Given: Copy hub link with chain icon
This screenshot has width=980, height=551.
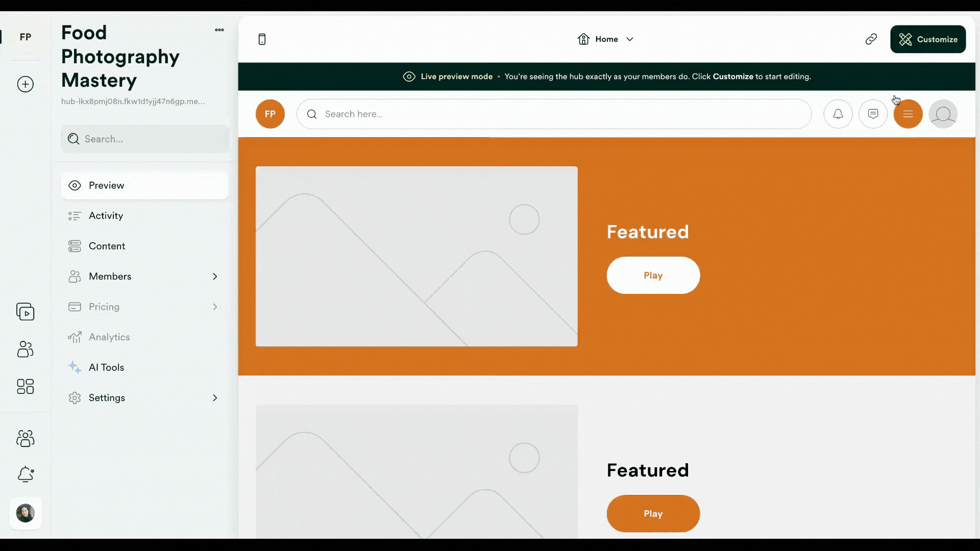Looking at the screenshot, I should [x=871, y=39].
